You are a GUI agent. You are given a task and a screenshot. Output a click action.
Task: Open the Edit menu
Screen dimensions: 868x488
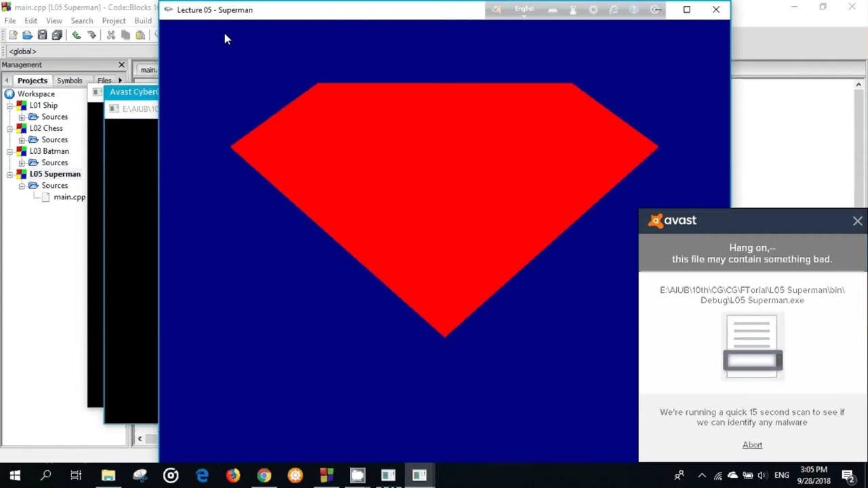pos(31,21)
